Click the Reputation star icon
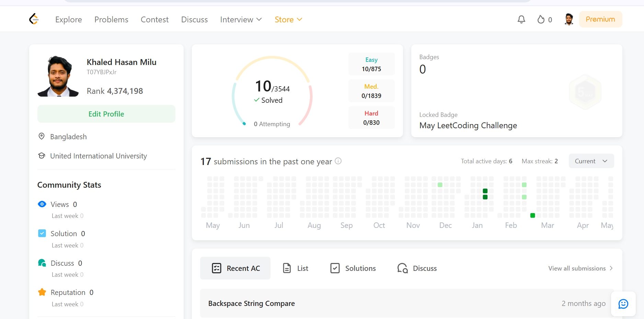 [x=42, y=292]
